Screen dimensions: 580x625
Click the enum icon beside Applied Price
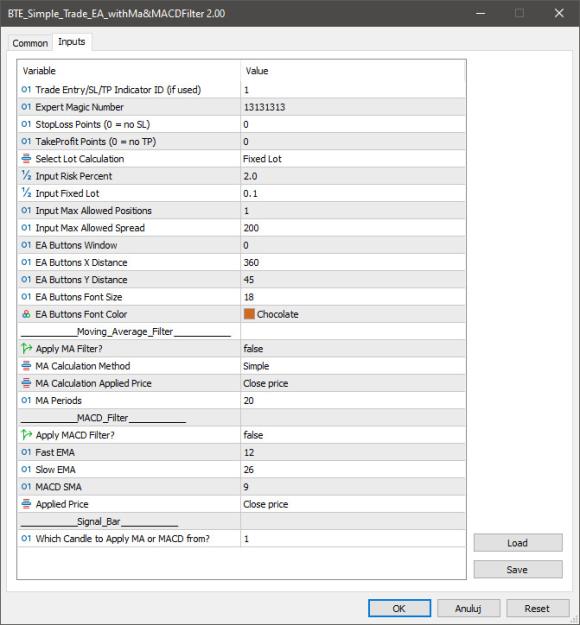tap(26, 504)
